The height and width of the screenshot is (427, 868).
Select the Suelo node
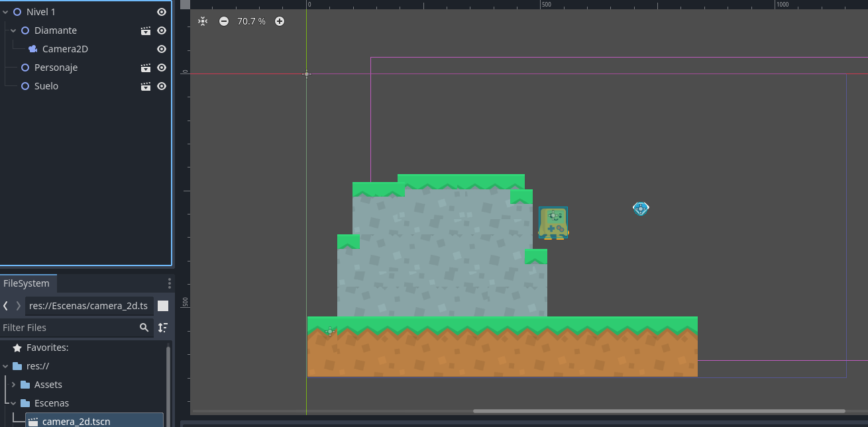click(x=46, y=86)
